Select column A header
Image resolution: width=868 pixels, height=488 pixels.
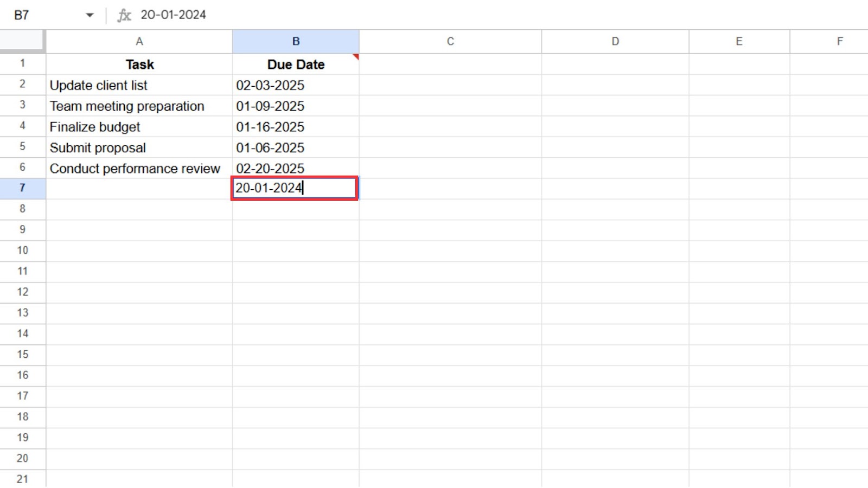[x=139, y=41]
